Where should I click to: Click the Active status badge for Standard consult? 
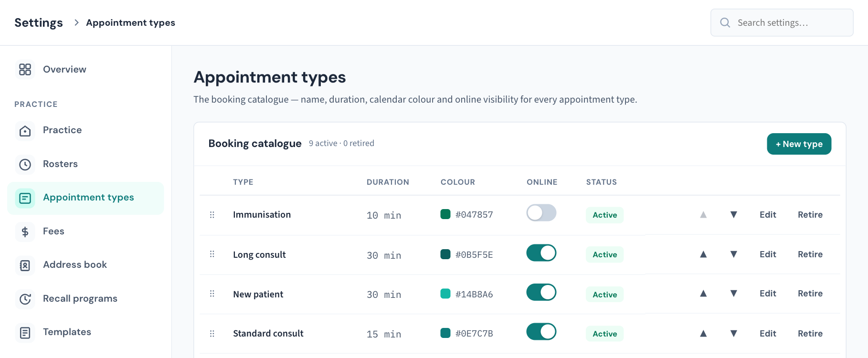pos(604,334)
